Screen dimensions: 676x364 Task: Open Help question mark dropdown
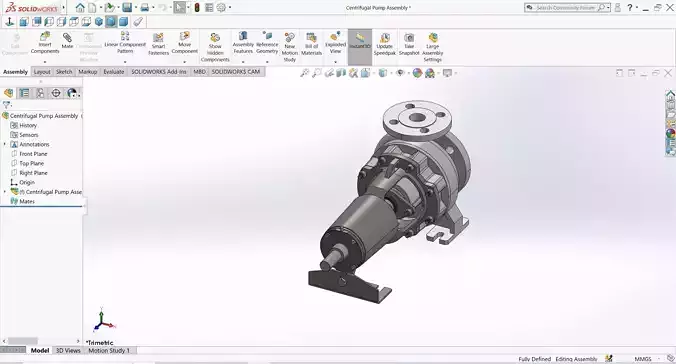coord(636,7)
